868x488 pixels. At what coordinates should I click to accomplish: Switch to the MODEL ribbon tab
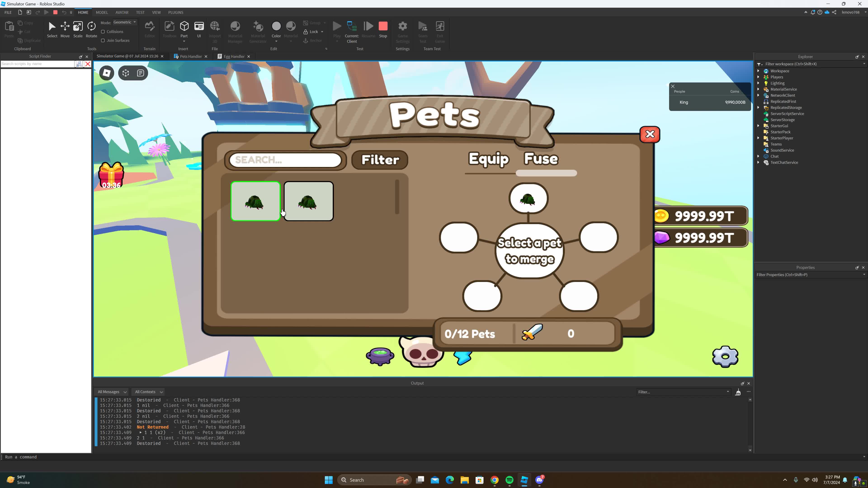[x=102, y=12]
